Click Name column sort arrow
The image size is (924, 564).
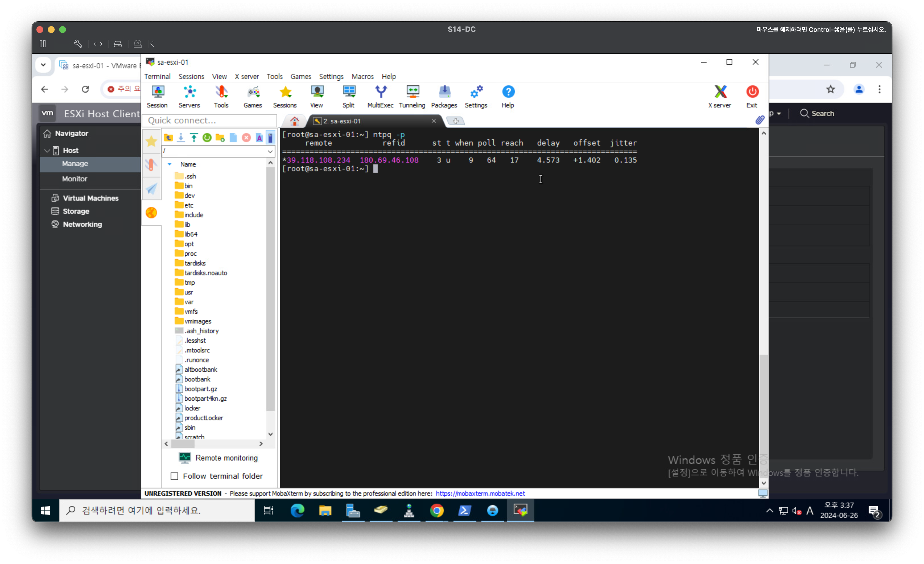tap(170, 164)
